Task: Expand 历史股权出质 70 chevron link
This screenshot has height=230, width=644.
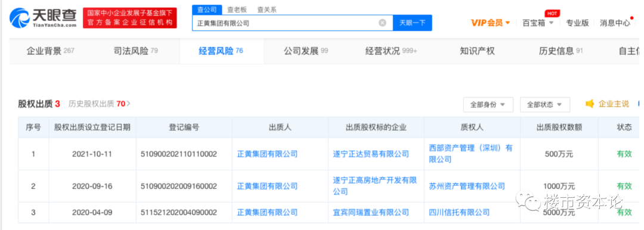Action: coord(100,104)
